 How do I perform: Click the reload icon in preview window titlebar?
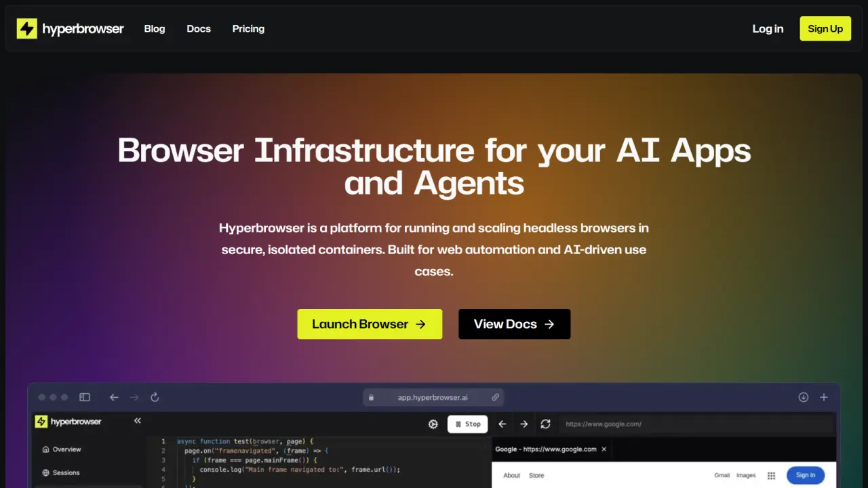coord(155,397)
